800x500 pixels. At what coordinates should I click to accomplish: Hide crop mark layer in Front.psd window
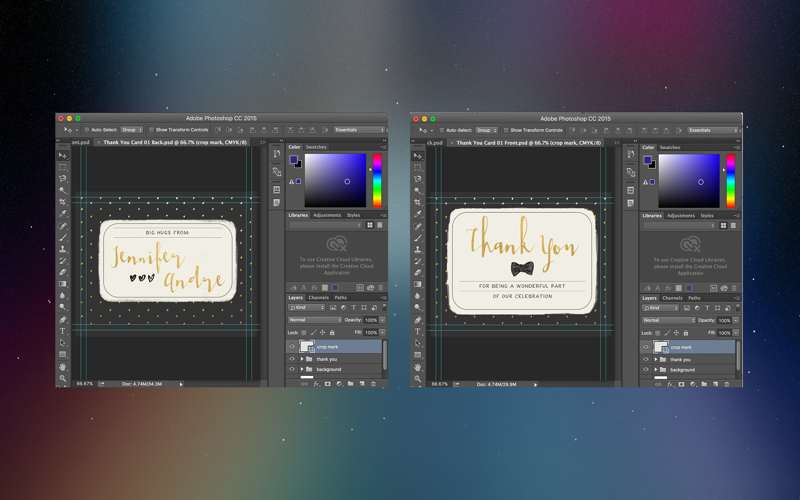click(x=646, y=347)
